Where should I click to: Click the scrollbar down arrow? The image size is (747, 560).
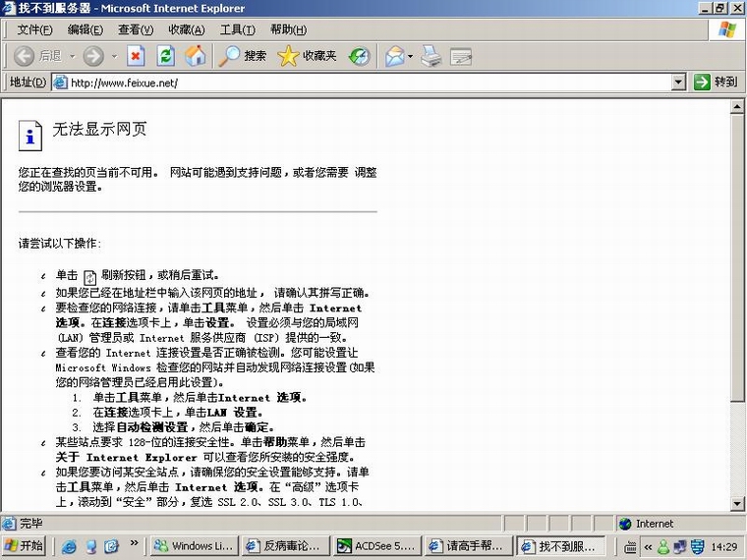[x=737, y=503]
